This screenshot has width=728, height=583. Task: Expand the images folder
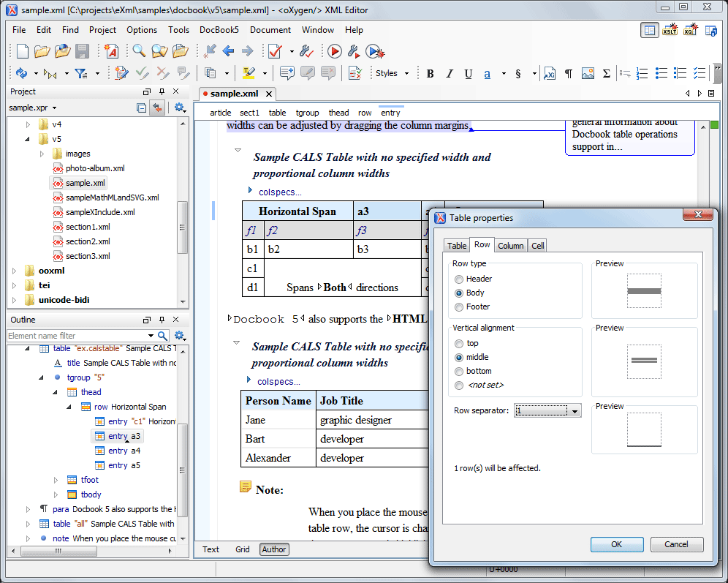42,154
